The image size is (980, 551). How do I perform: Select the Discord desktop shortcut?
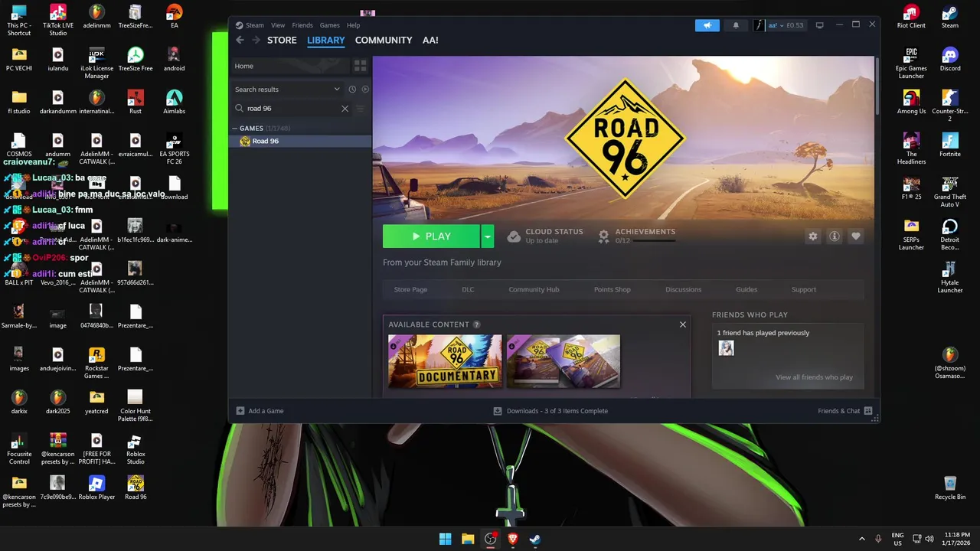click(x=950, y=60)
